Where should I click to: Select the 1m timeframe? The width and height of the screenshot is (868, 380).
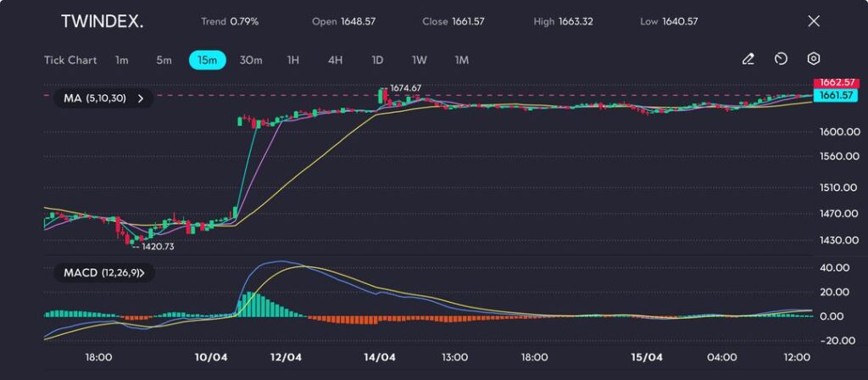[122, 60]
